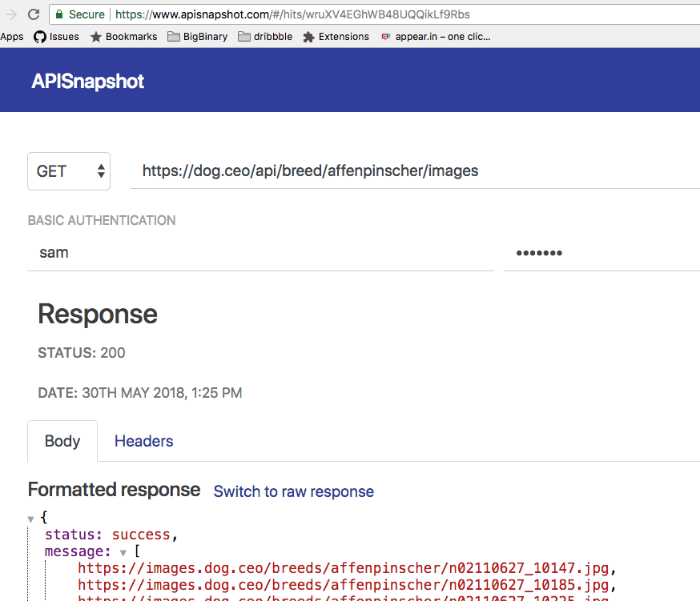Collapse the message array disclosure triangle
The height and width of the screenshot is (601, 700).
tap(125, 551)
